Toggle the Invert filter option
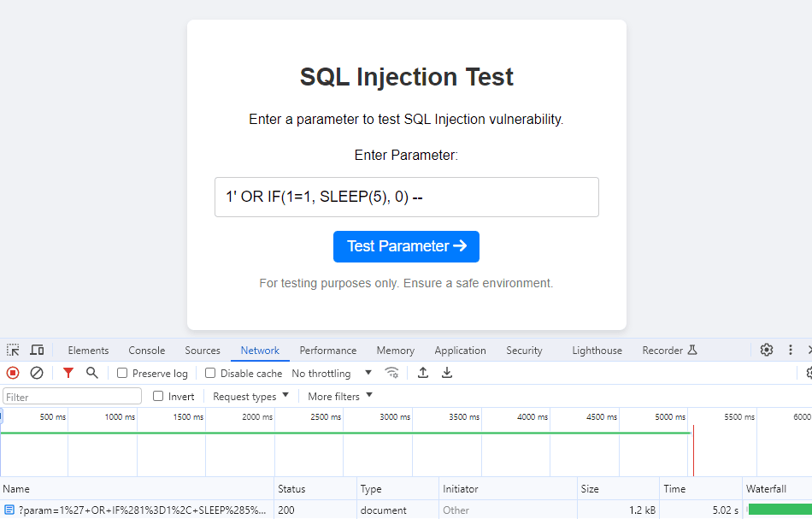 pyautogui.click(x=158, y=396)
